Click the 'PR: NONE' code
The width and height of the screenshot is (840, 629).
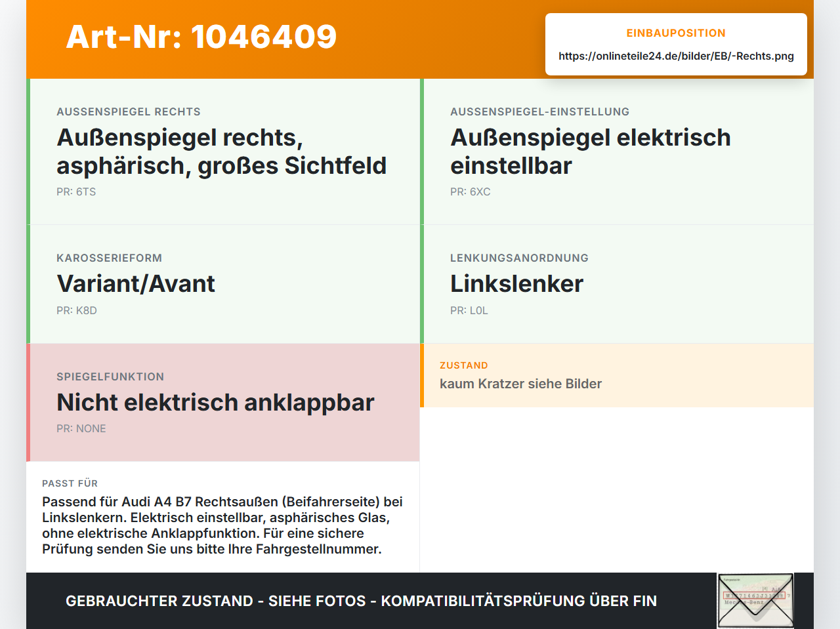click(x=81, y=428)
